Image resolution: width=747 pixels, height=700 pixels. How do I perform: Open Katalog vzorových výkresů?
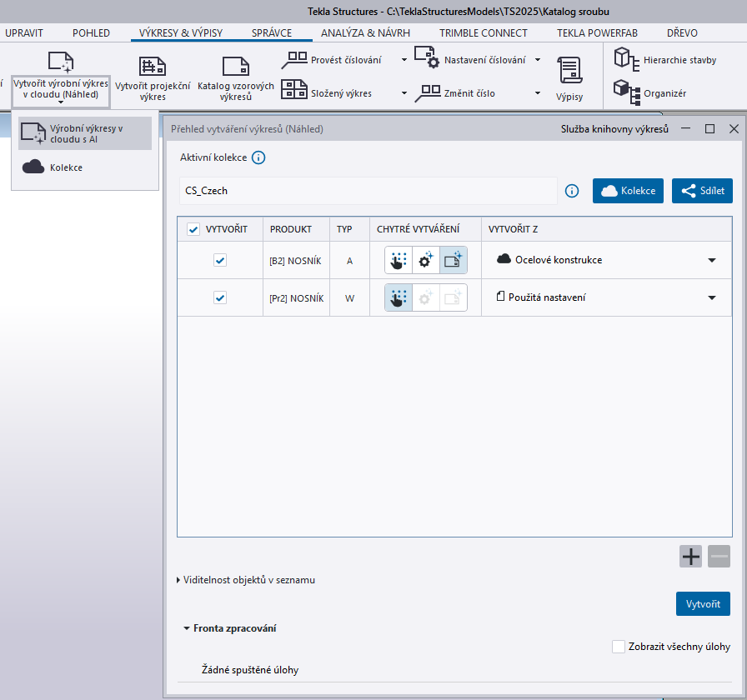click(236, 78)
